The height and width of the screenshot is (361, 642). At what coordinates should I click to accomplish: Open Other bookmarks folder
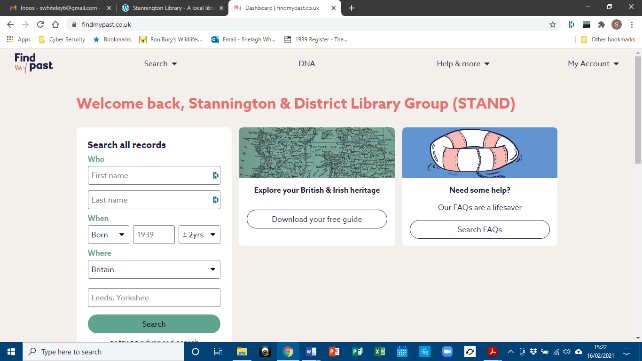coord(608,39)
